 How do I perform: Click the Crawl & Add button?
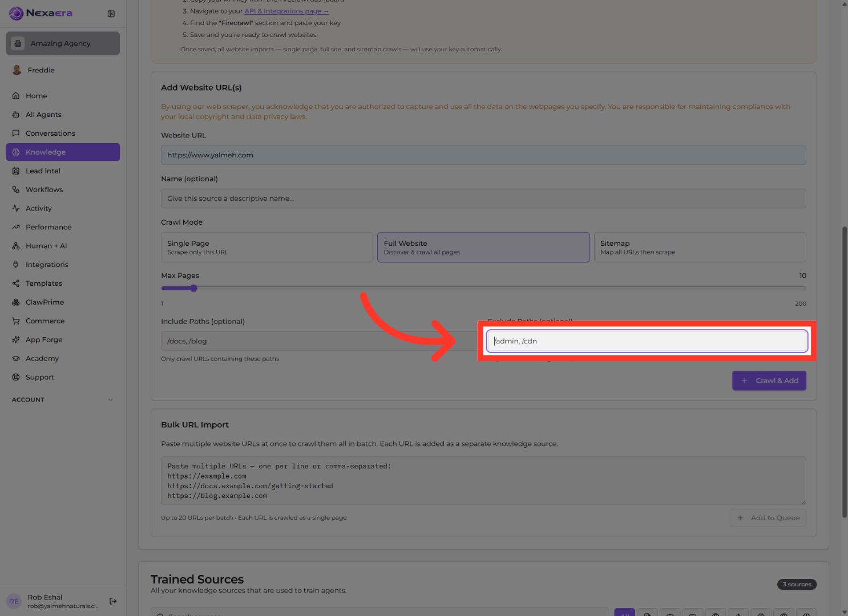click(x=769, y=381)
